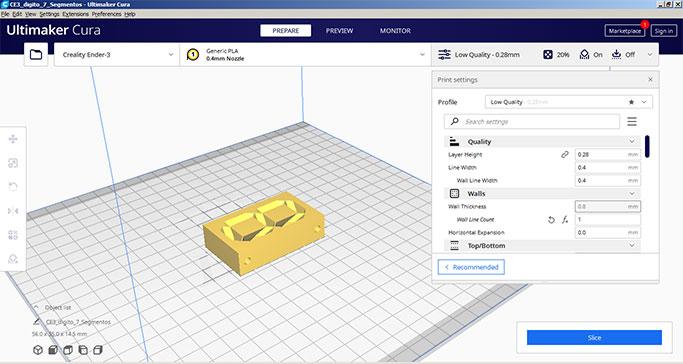The image size is (683, 364).
Task: Click the Top/Bottom category icon
Action: (454, 246)
